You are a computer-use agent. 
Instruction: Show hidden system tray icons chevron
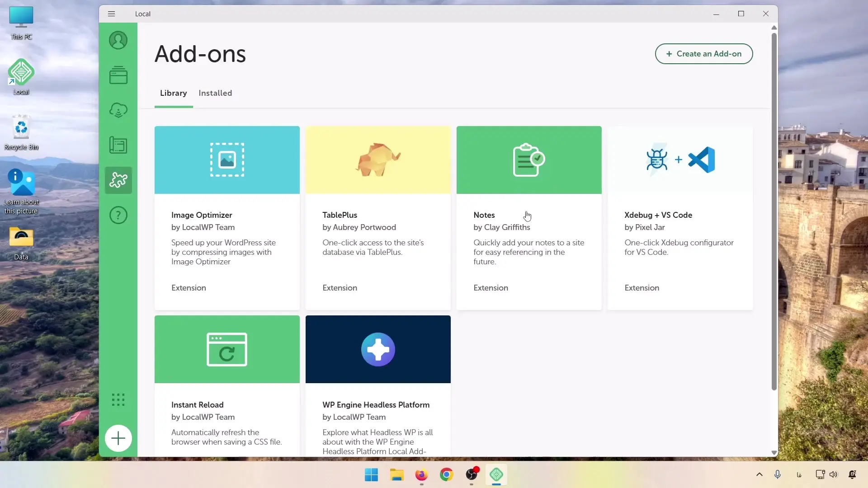click(x=759, y=474)
